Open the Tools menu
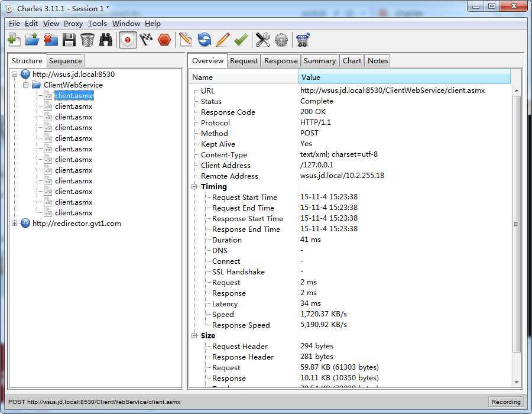This screenshot has width=532, height=414. tap(98, 24)
